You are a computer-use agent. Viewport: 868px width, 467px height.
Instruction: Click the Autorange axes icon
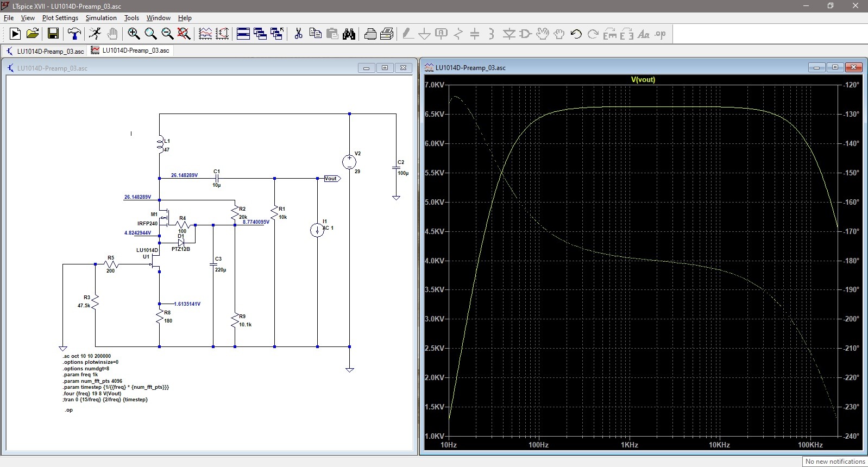(222, 34)
